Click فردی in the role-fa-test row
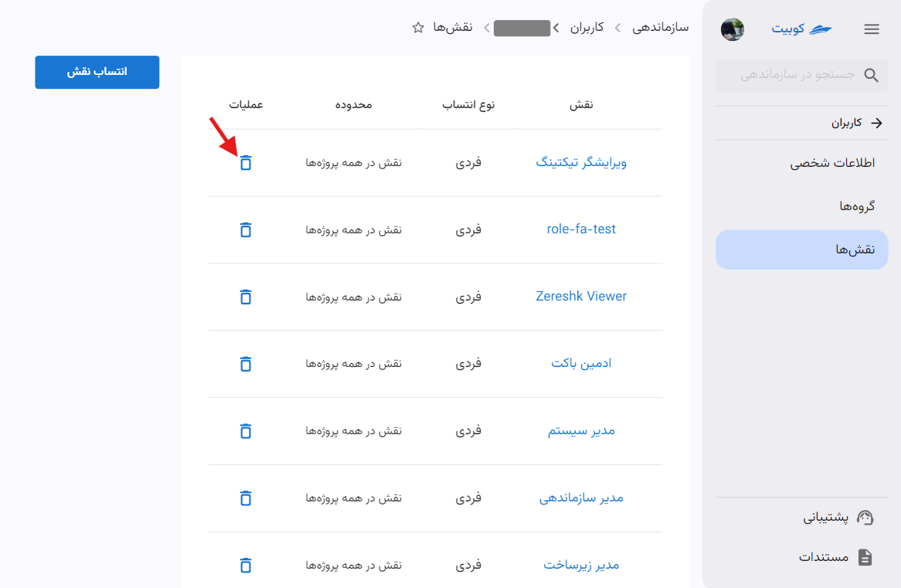Image resolution: width=901 pixels, height=588 pixels. [468, 230]
